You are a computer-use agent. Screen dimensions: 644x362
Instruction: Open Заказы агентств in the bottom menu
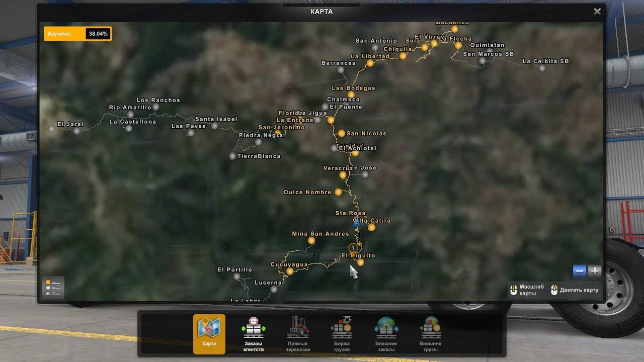coord(253,334)
